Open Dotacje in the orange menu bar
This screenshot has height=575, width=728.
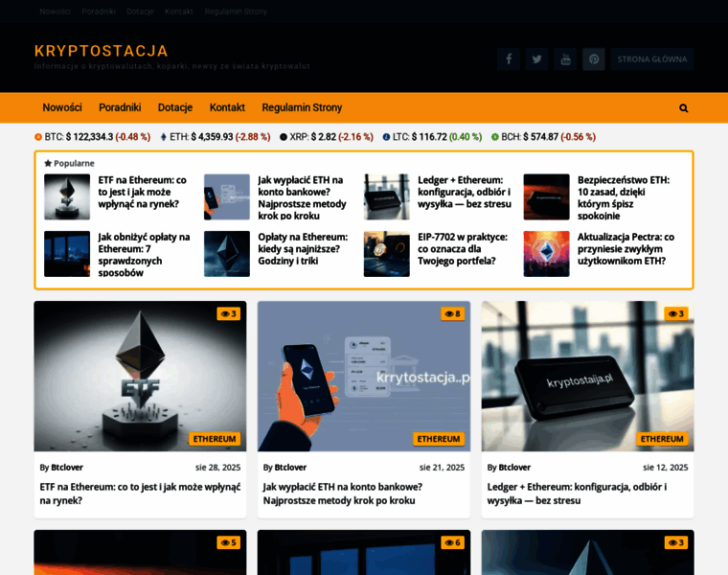point(175,107)
